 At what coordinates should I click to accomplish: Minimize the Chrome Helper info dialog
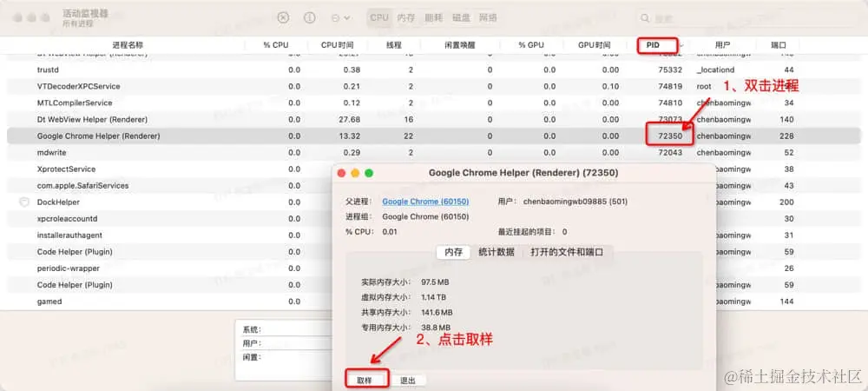pos(355,174)
